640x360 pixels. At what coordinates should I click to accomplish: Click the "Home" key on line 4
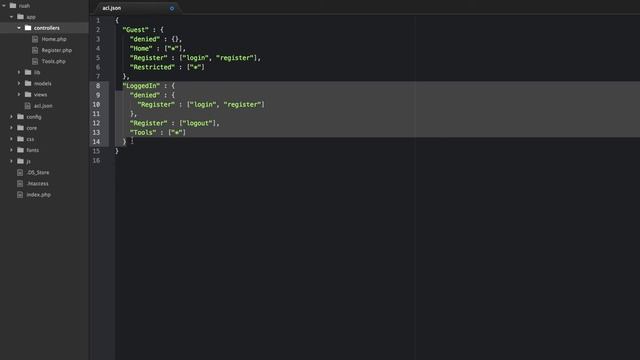pyautogui.click(x=141, y=49)
